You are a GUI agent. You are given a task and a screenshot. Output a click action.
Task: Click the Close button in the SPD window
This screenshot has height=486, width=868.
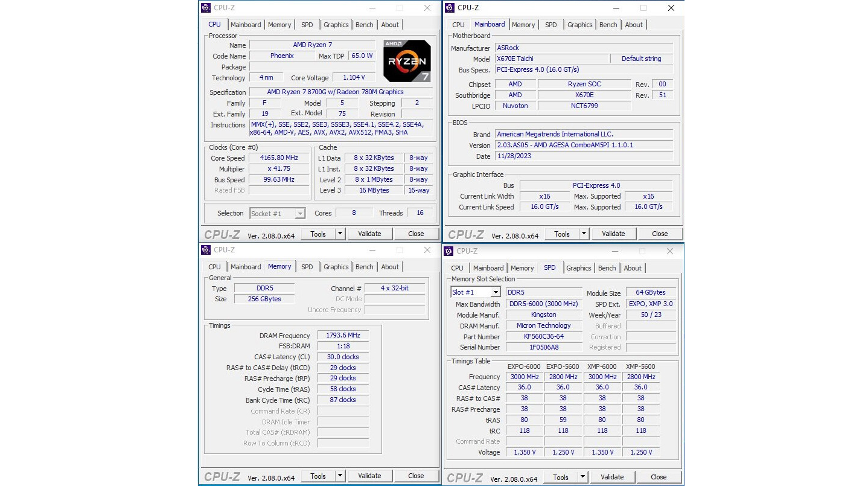pos(659,477)
